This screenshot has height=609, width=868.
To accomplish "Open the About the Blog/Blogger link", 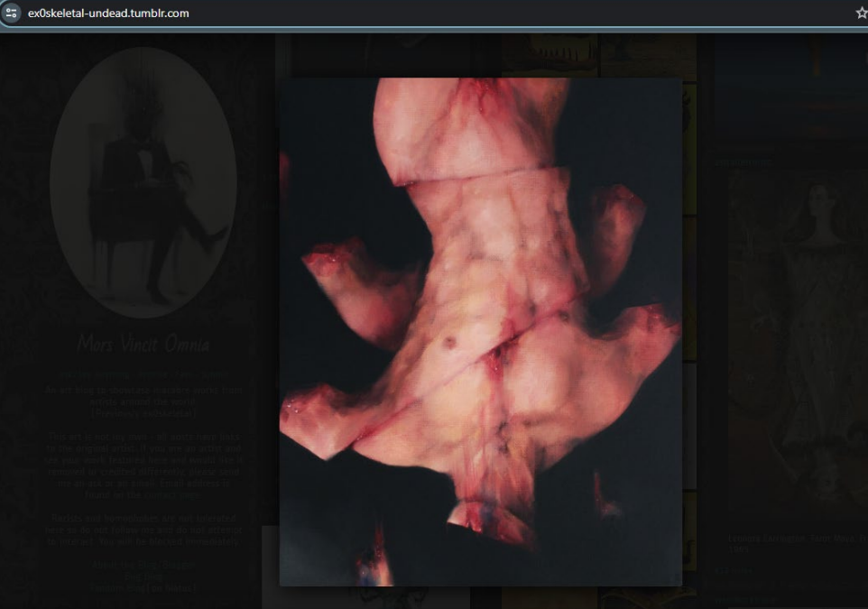I will point(143,566).
